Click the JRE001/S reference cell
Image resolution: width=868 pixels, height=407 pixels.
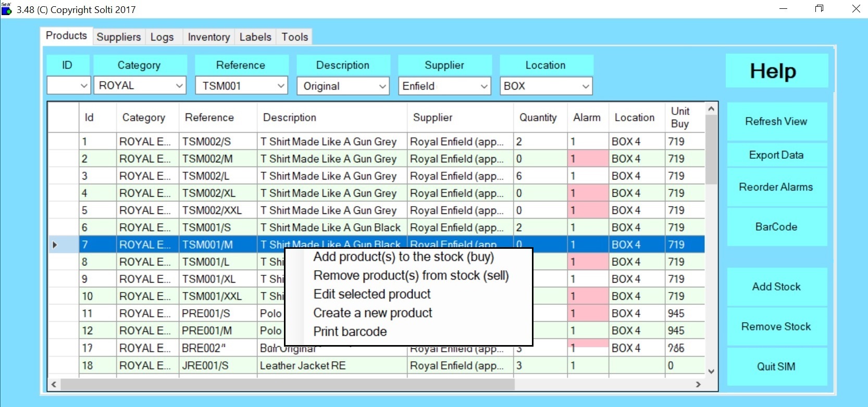click(x=218, y=365)
